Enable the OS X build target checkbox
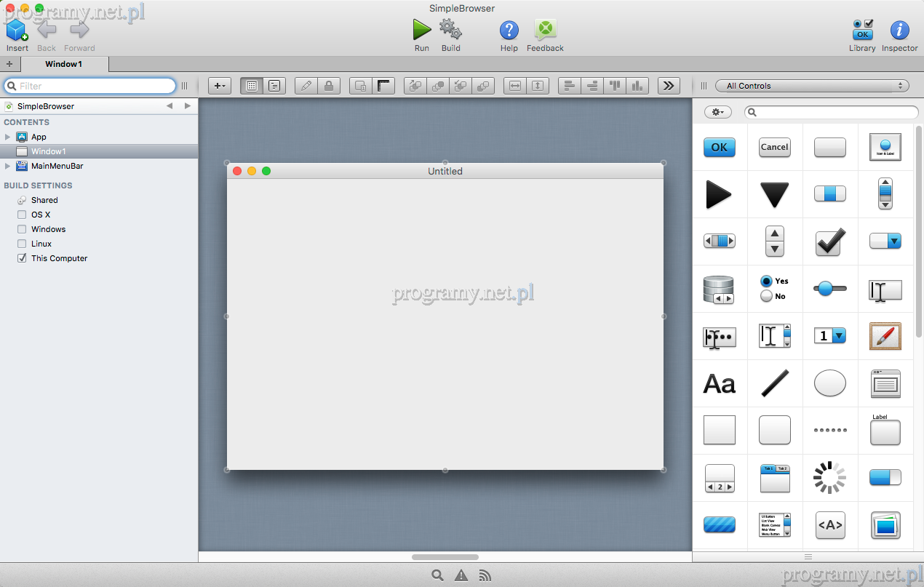This screenshot has width=924, height=587. coord(22,215)
